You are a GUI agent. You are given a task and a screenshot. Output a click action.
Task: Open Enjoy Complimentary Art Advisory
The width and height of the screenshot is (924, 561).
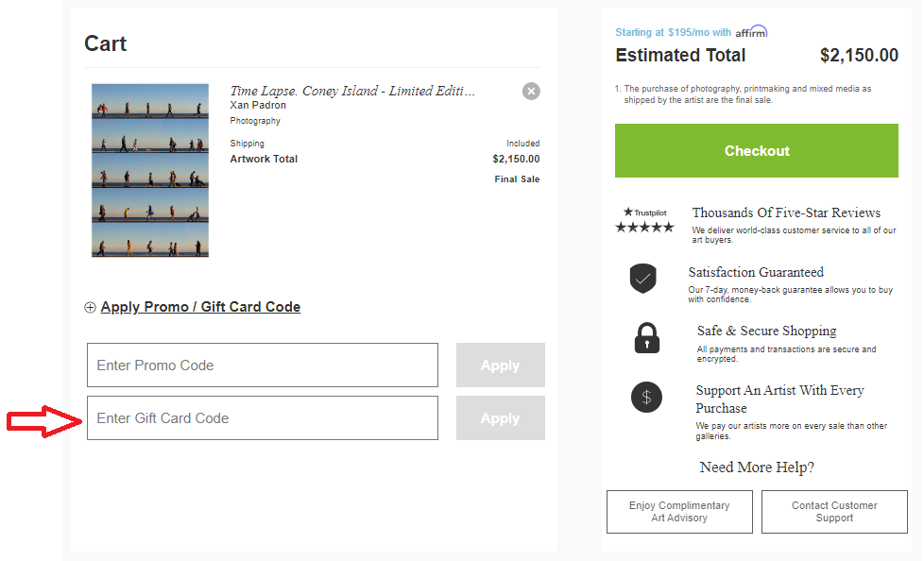tap(679, 512)
